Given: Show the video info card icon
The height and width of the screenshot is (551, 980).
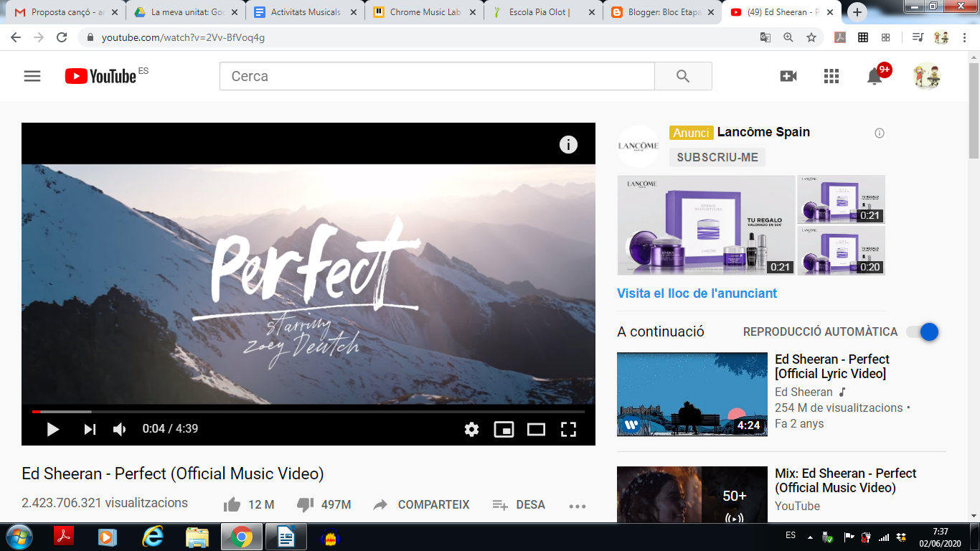Looking at the screenshot, I should point(568,145).
